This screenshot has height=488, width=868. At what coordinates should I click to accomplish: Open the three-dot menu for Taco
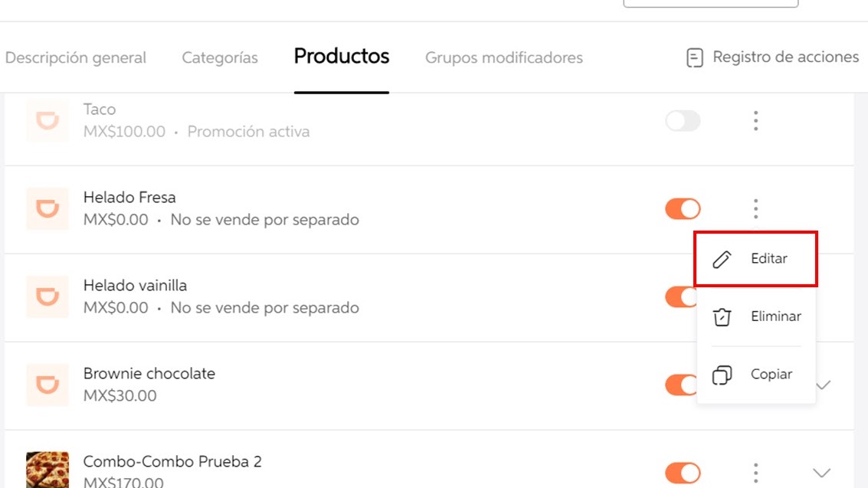point(755,120)
